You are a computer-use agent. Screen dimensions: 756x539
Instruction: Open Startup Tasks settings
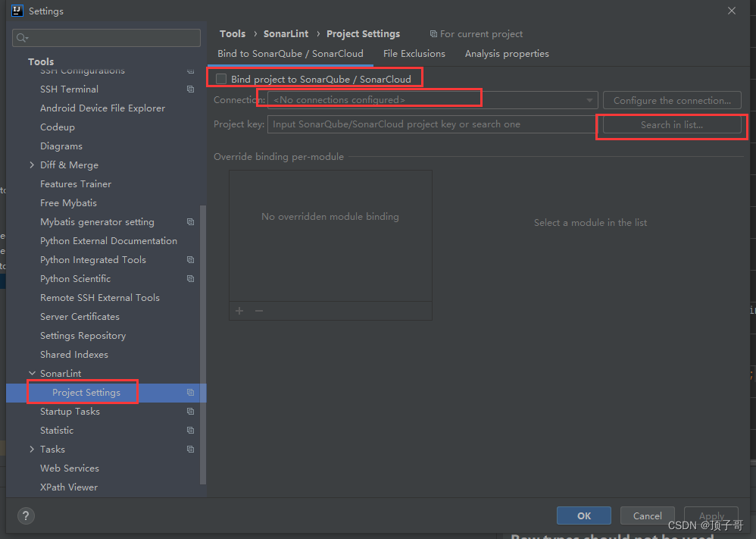point(70,411)
